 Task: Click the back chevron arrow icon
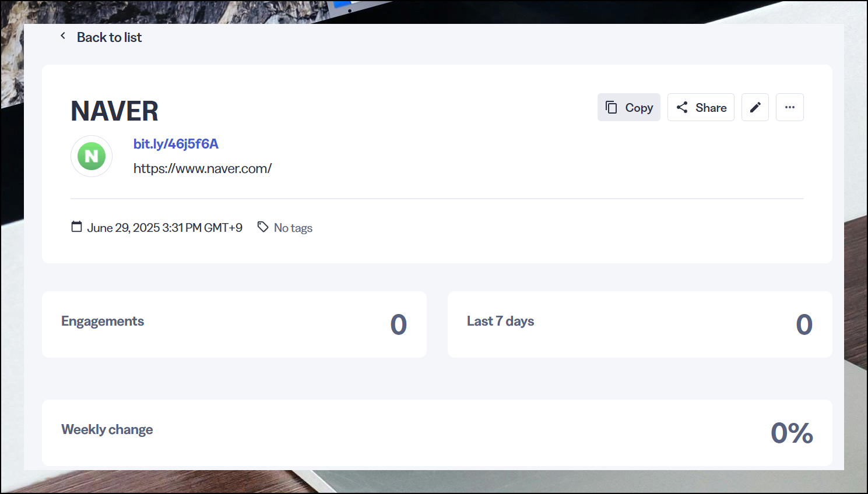63,36
